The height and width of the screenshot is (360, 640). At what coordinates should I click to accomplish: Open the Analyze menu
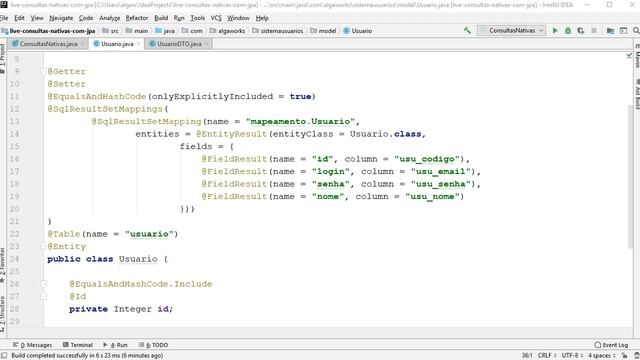coord(109,18)
